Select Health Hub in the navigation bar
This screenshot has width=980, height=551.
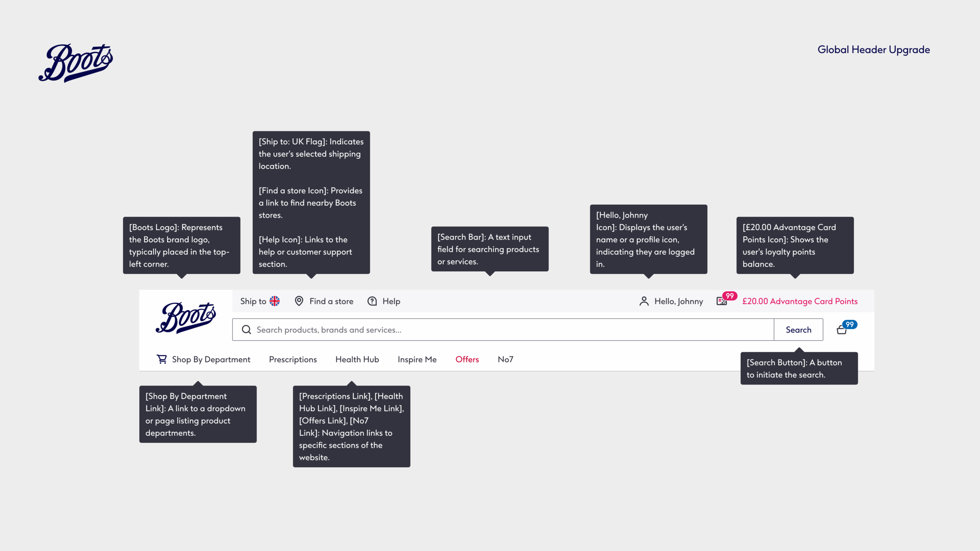point(357,360)
